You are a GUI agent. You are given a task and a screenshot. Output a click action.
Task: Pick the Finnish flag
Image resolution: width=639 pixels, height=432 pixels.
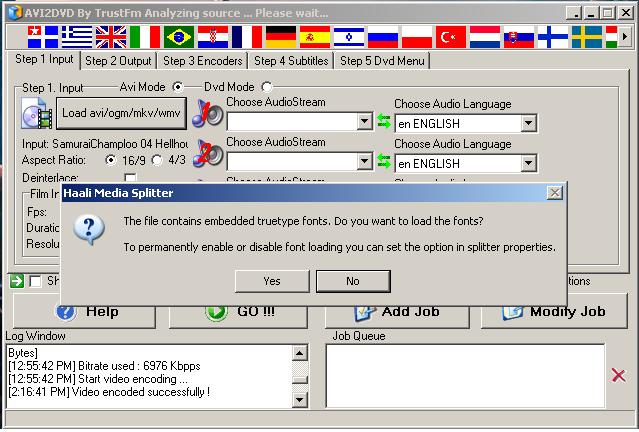pos(553,37)
